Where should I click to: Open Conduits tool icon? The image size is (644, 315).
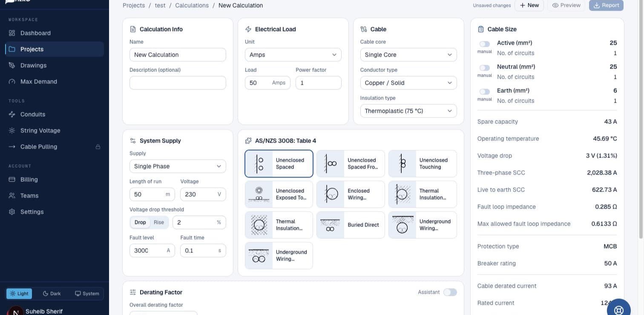[12, 114]
